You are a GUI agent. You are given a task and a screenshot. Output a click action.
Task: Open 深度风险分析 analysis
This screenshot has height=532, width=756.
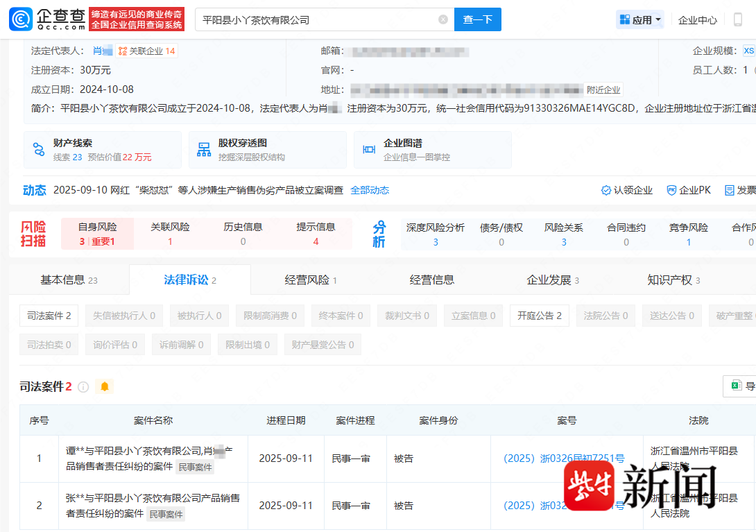[x=436, y=234]
